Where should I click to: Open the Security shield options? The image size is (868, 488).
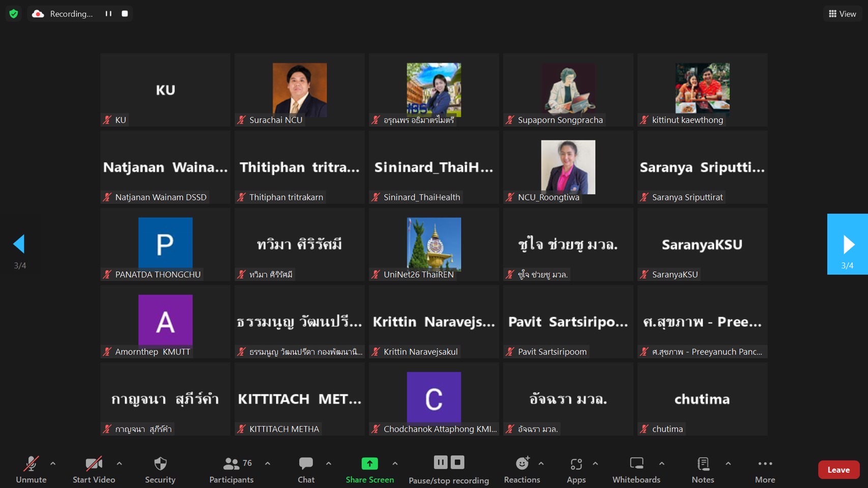click(160, 469)
